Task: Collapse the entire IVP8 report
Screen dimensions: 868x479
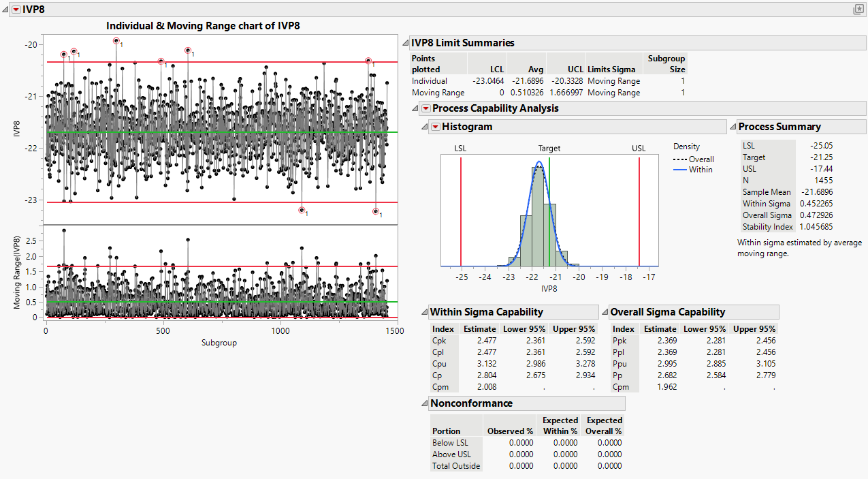Action: pos(5,10)
